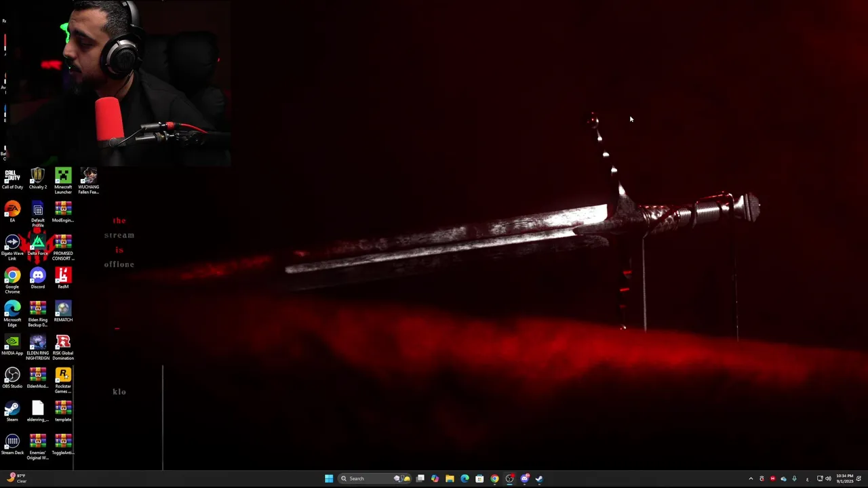This screenshot has height=488, width=868.
Task: Launch Chivalry 2 from the desktop
Action: [x=37, y=179]
